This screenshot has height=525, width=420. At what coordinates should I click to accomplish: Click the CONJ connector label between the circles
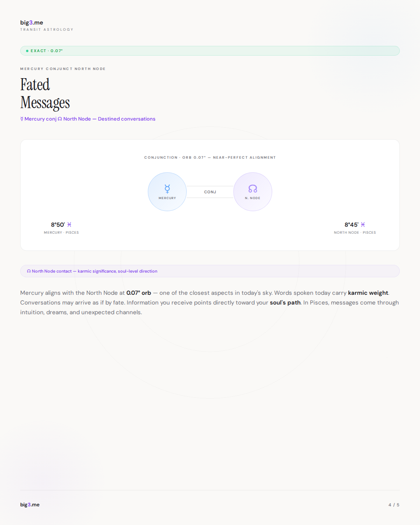tap(210, 192)
